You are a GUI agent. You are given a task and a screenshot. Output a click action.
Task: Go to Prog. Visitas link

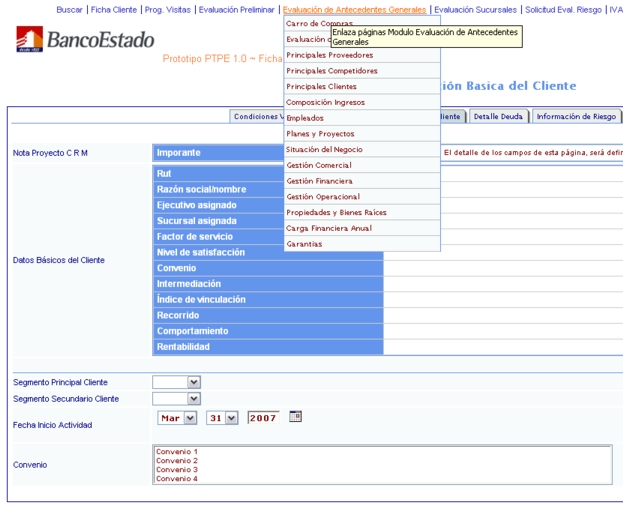167,9
